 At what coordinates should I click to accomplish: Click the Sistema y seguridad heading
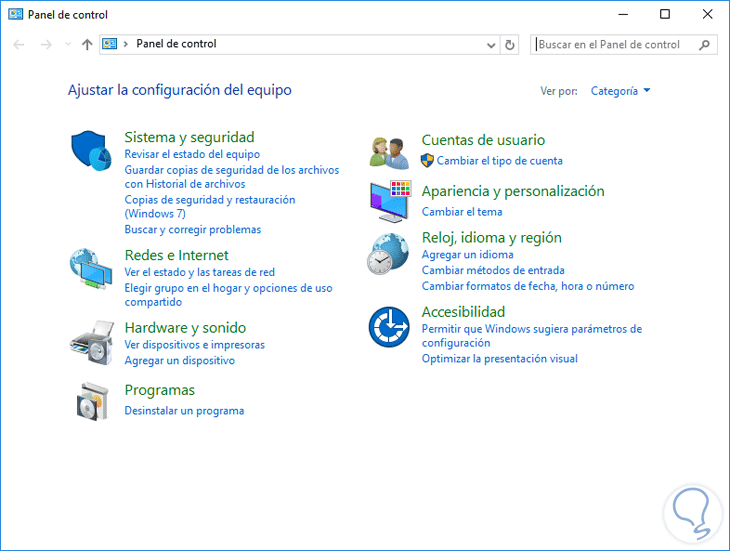coord(189,137)
